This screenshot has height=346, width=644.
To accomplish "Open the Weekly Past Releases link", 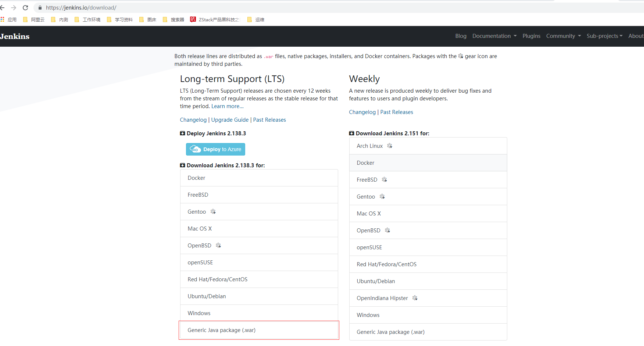I will click(397, 112).
